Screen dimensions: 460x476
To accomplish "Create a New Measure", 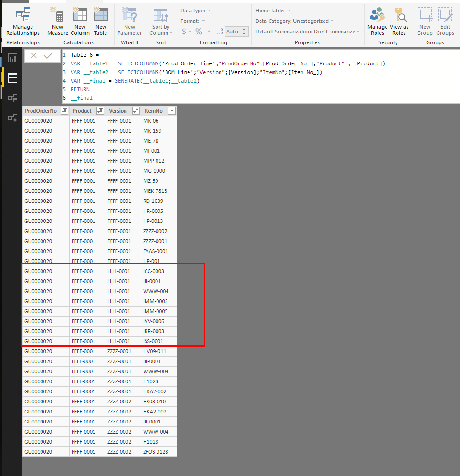I will pos(57,22).
